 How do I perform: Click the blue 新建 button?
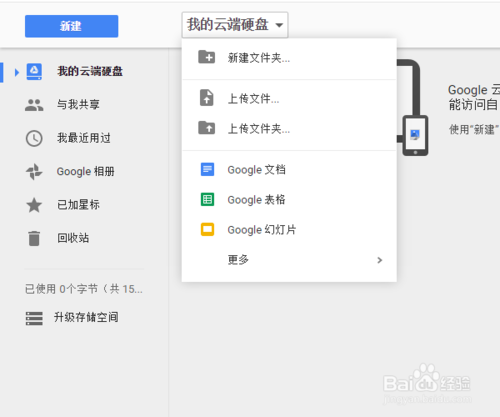72,26
